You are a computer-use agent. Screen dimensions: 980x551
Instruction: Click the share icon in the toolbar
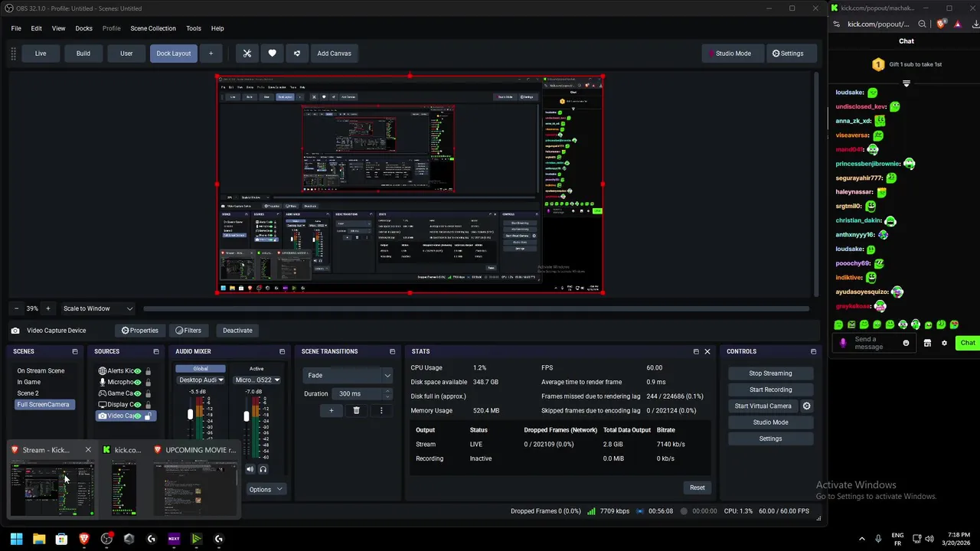(296, 54)
